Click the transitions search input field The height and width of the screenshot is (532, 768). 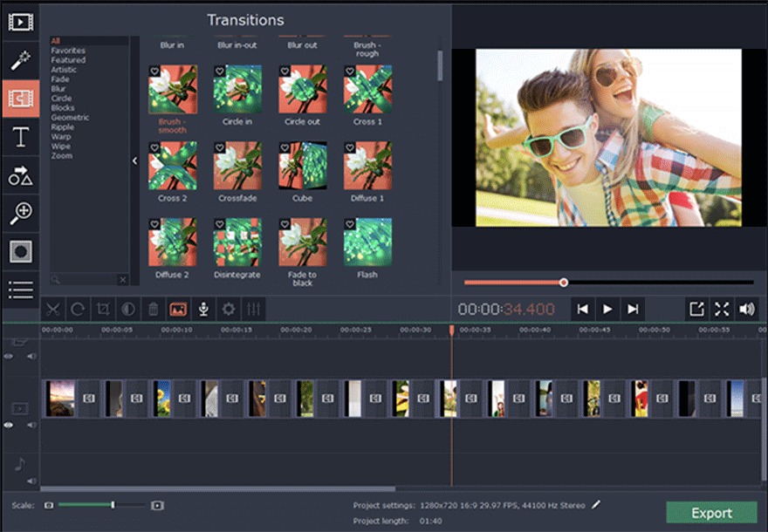tap(85, 279)
